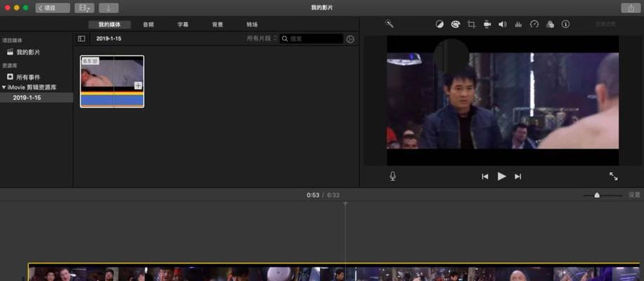The height and width of the screenshot is (281, 644).
Task: Open the 所有片段 clip filter dropdown
Action: (262, 39)
